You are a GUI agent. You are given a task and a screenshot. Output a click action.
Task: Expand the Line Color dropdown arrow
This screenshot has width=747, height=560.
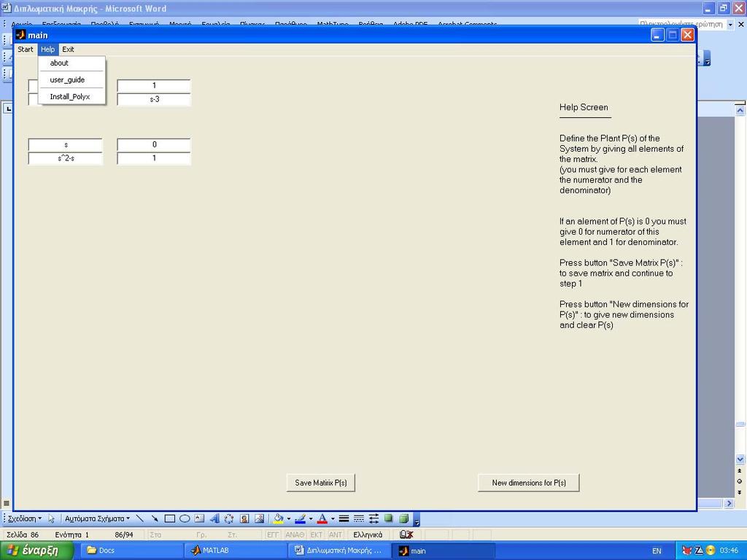[x=311, y=518]
